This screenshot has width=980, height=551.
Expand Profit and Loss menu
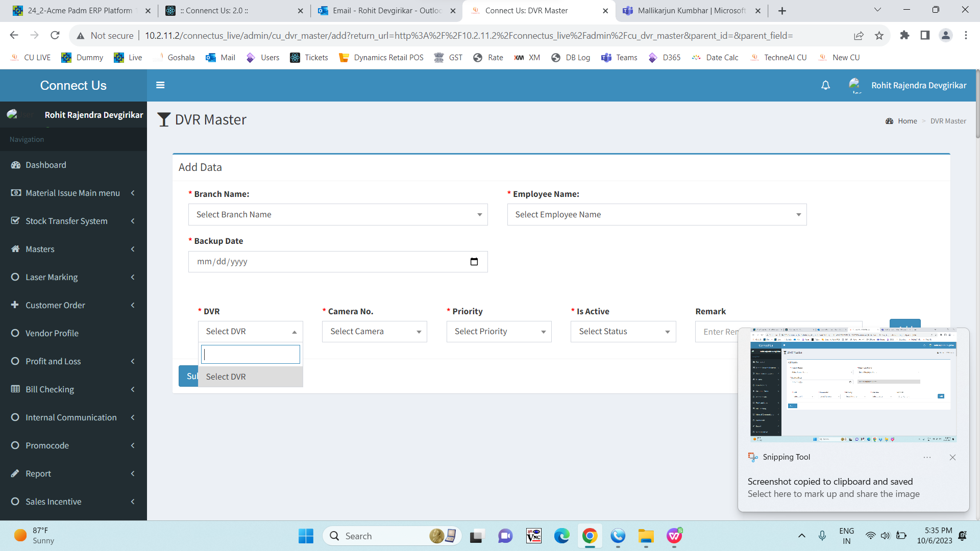(73, 361)
